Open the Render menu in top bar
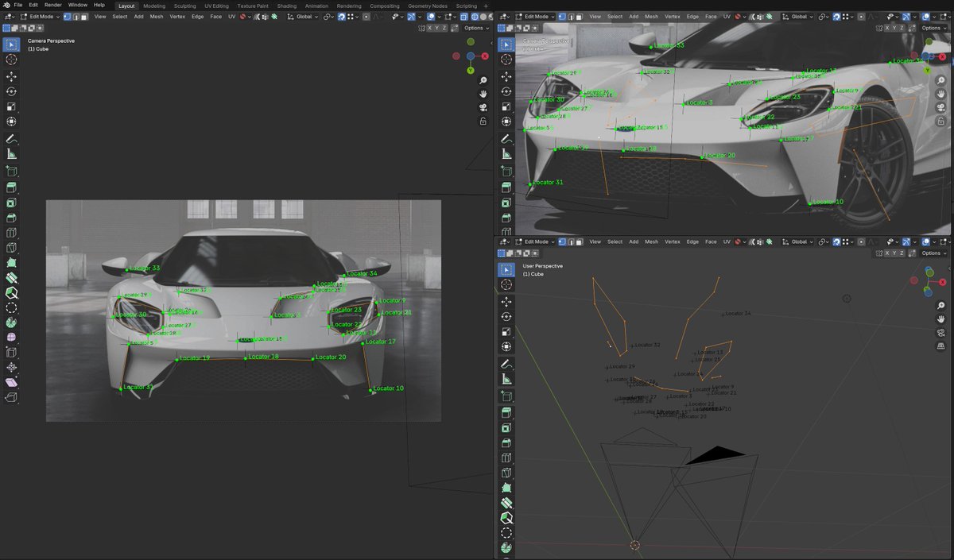The height and width of the screenshot is (560, 954). coord(53,6)
